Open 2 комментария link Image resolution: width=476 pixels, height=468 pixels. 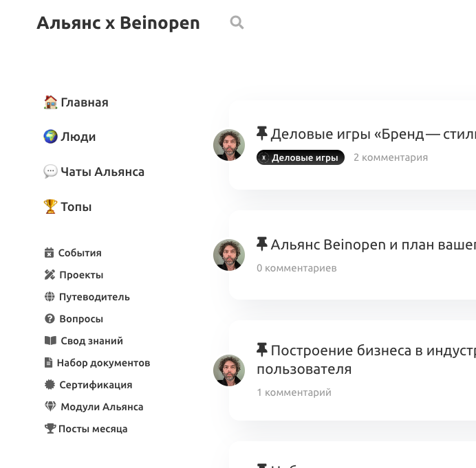point(391,157)
